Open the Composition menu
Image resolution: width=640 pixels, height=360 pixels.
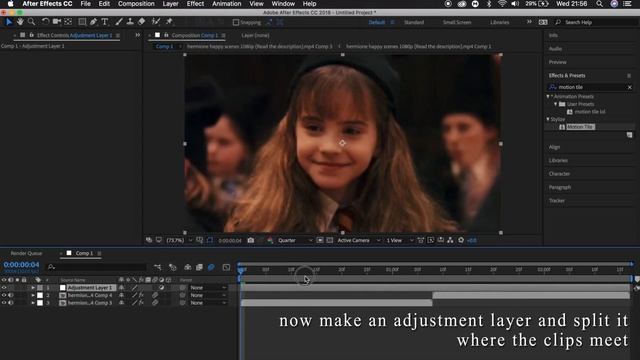136,4
